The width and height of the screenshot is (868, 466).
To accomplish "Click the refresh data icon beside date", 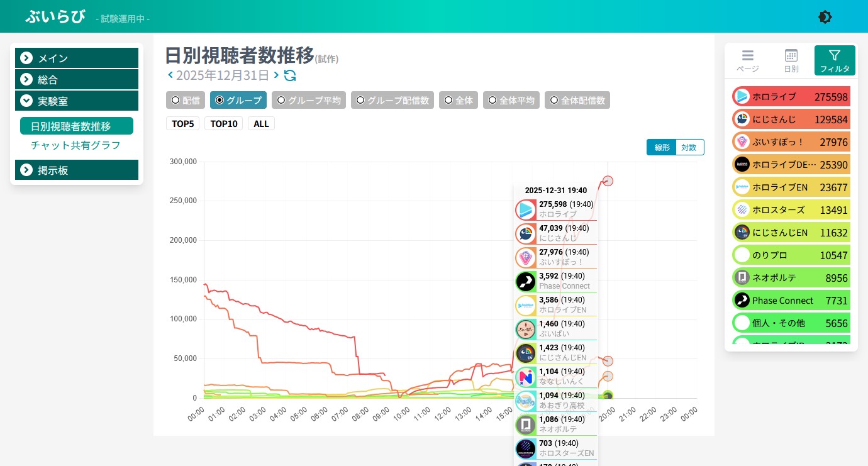I will tap(290, 75).
